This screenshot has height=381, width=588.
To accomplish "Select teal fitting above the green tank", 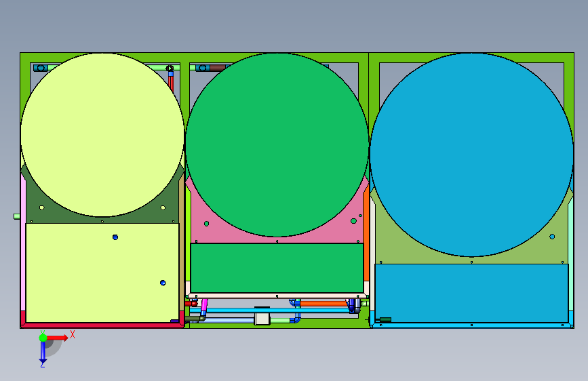I will pyautogui.click(x=203, y=68).
